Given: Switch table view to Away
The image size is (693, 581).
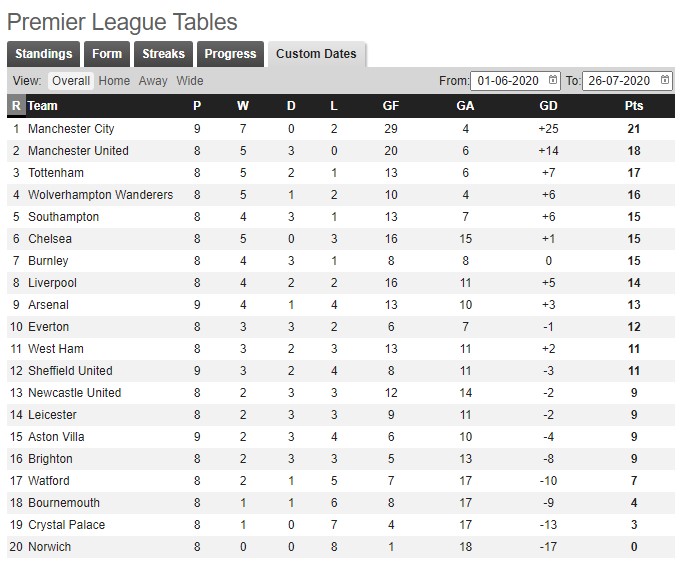Looking at the screenshot, I should [x=153, y=81].
